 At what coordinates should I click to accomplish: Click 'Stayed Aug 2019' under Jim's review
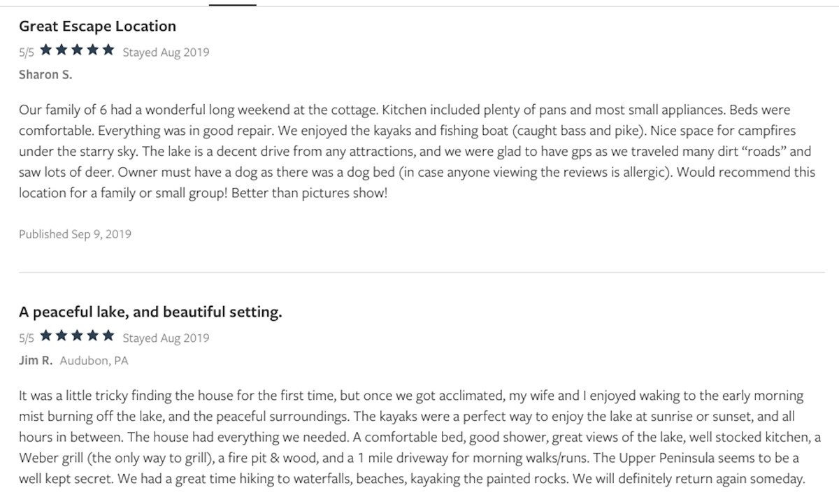(166, 338)
